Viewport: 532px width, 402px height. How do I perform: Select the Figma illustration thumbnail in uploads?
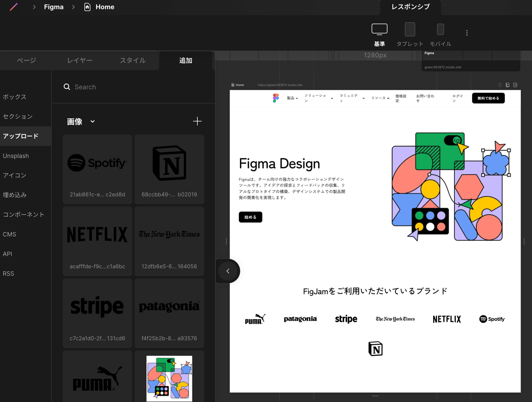pyautogui.click(x=169, y=376)
